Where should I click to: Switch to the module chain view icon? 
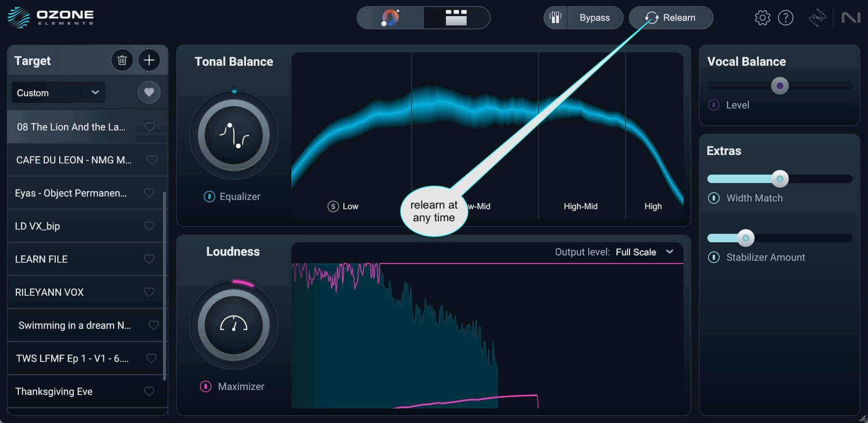456,18
